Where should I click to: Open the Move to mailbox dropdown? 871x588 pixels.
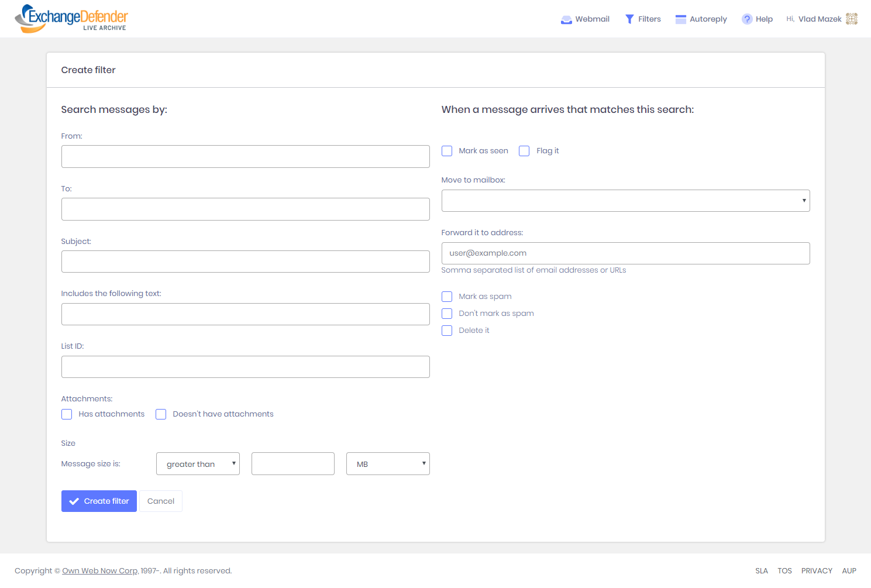(x=625, y=201)
